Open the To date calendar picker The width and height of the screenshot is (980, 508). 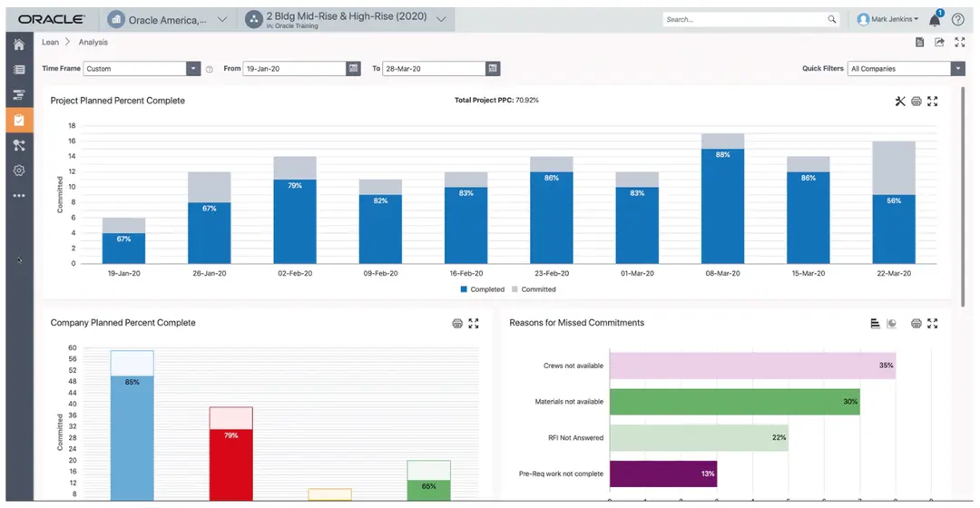493,69
